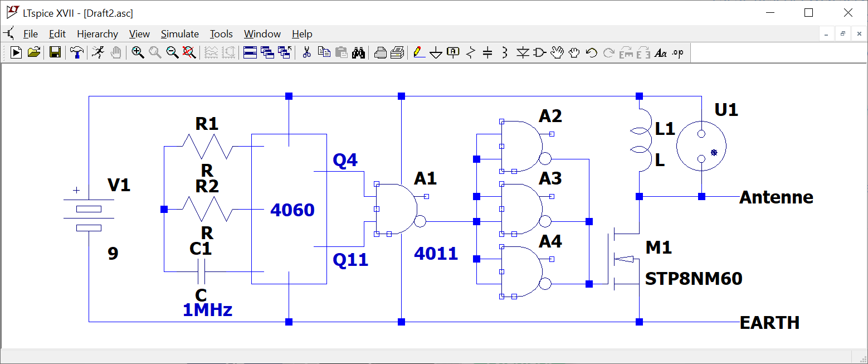The width and height of the screenshot is (868, 364).
Task: Select the Zoom In magnifier icon
Action: 138,52
